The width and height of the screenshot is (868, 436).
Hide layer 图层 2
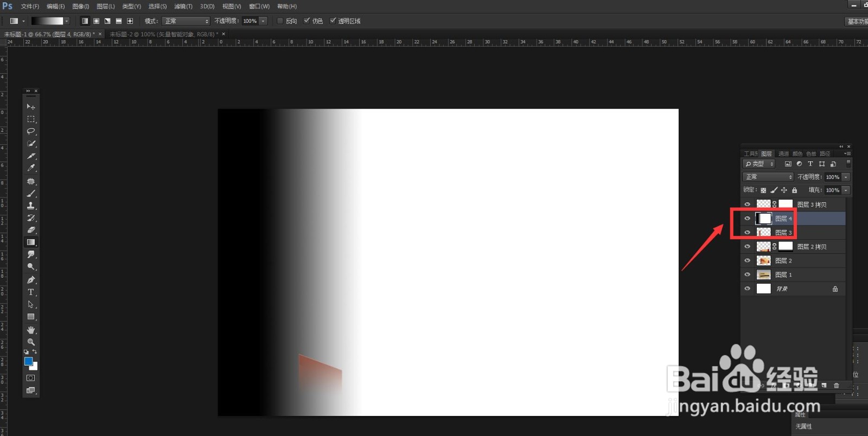coord(748,261)
